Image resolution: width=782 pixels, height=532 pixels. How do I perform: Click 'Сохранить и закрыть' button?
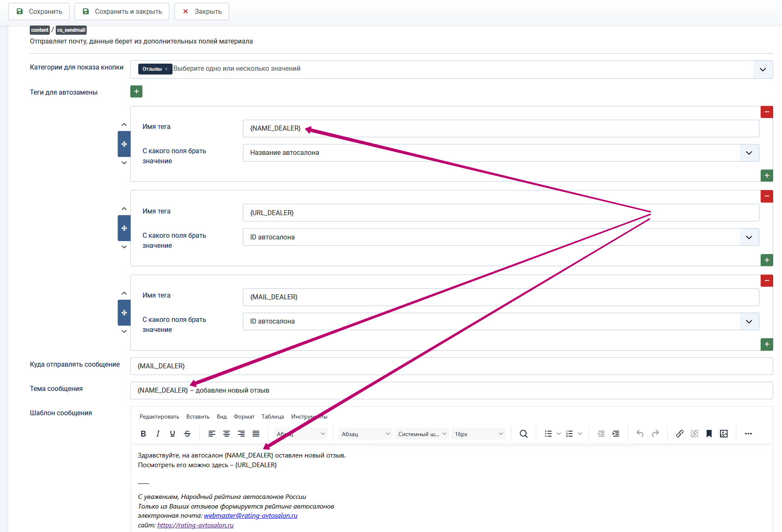click(122, 11)
